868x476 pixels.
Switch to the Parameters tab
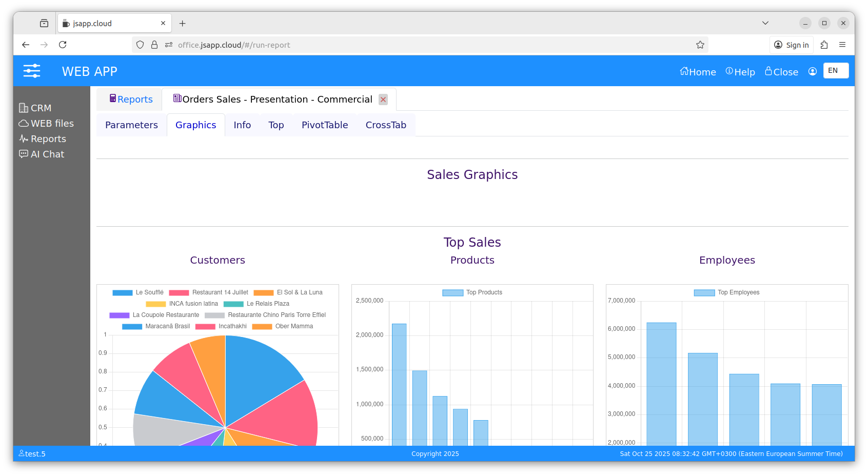click(131, 125)
